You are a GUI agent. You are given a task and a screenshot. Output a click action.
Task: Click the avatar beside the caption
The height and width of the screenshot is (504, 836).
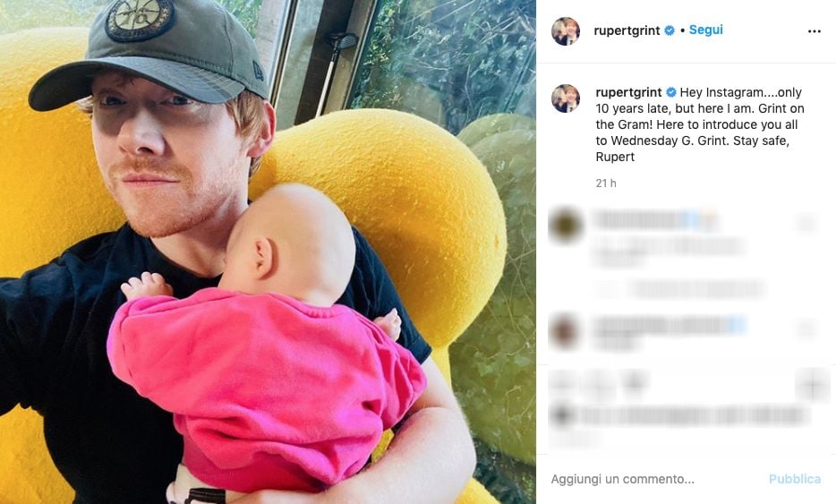click(565, 98)
